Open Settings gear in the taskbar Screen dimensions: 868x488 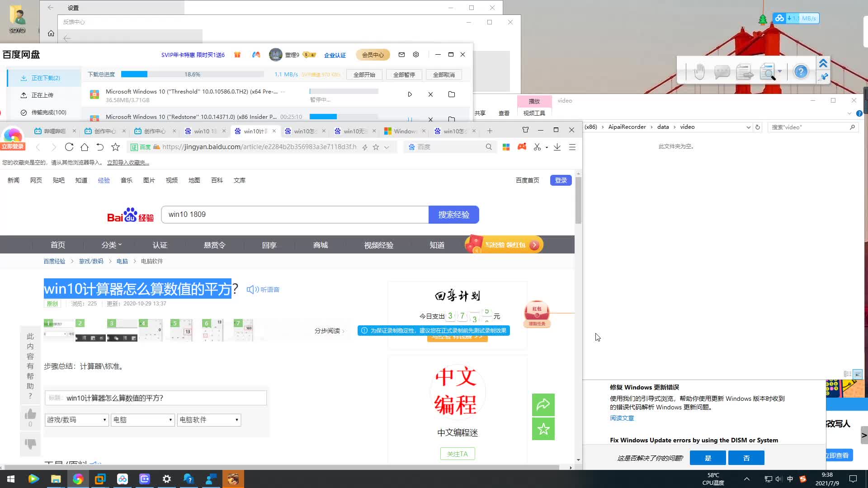[167, 479]
